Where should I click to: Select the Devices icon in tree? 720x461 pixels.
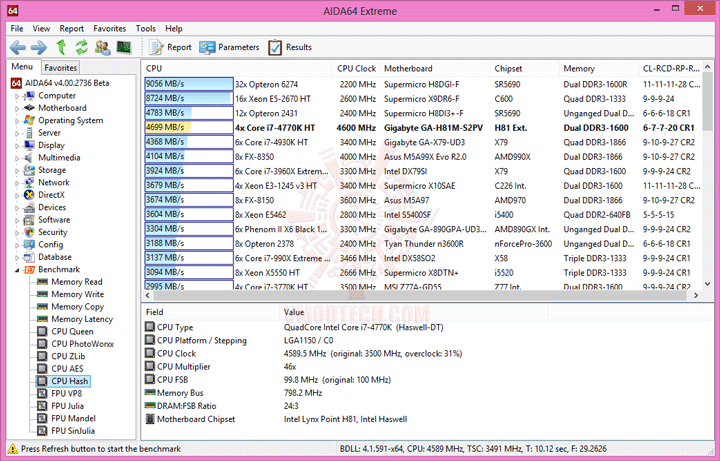click(x=29, y=207)
